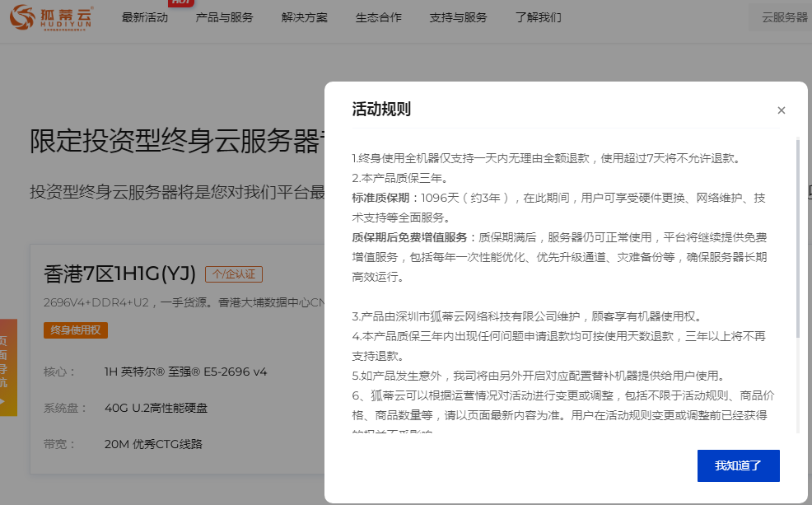The width and height of the screenshot is (812, 505).
Task: Expand the 支持与服务 navigation menu
Action: (x=458, y=18)
